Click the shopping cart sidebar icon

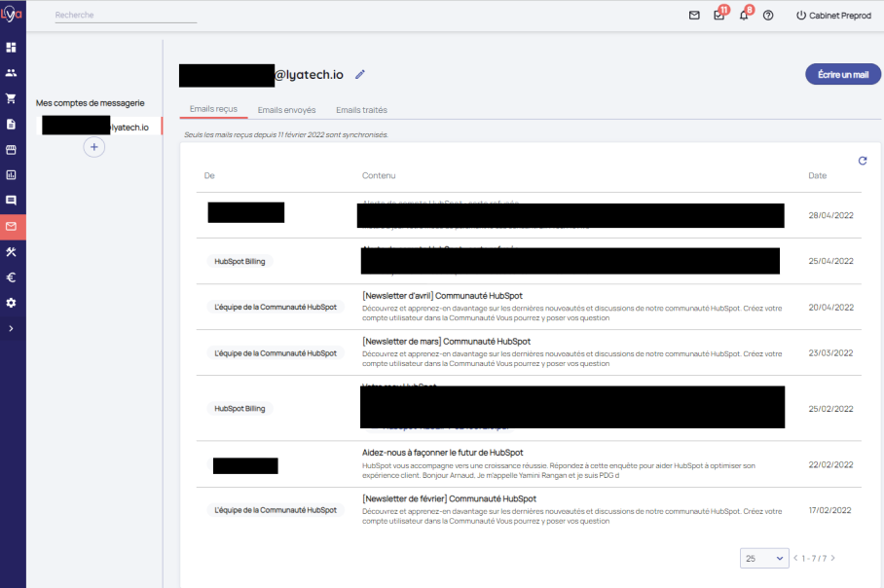point(12,98)
